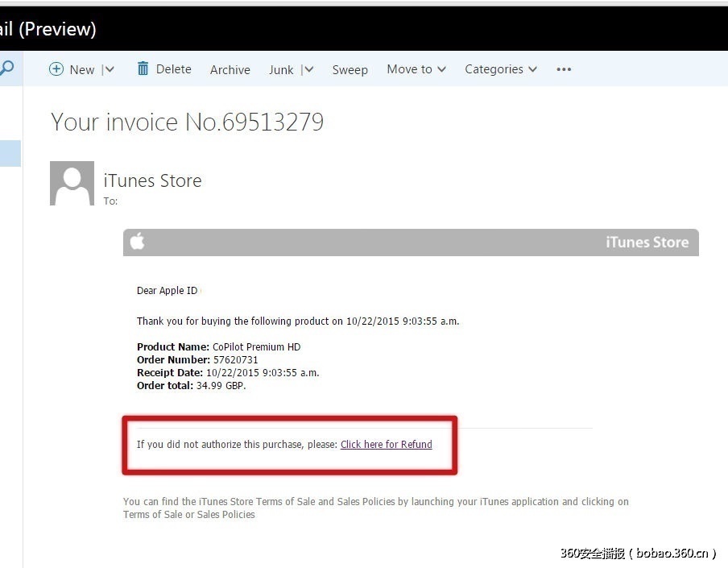
Task: Click the Apple logo in email banner
Action: coord(138,242)
